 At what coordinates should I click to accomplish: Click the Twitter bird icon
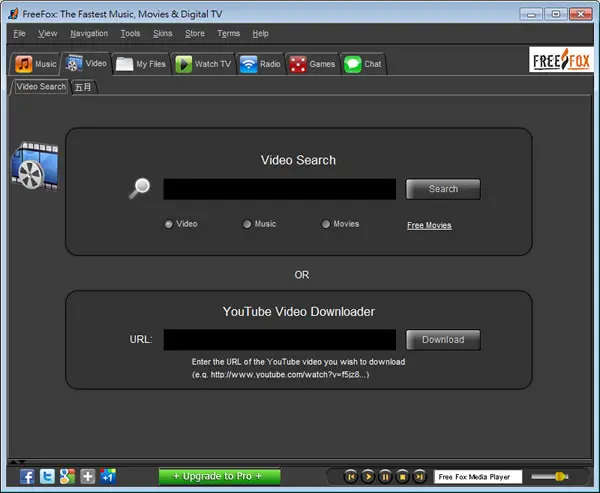click(x=47, y=477)
